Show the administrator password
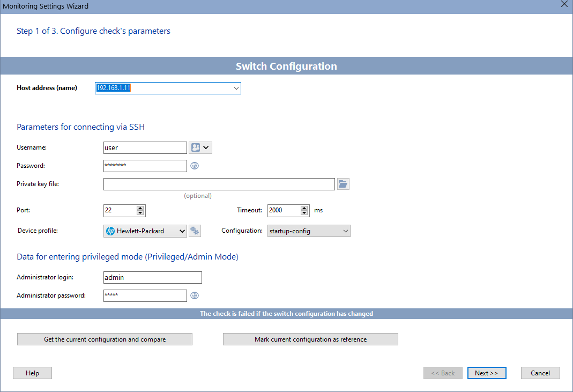Screen dimensions: 573x392 click(x=195, y=295)
